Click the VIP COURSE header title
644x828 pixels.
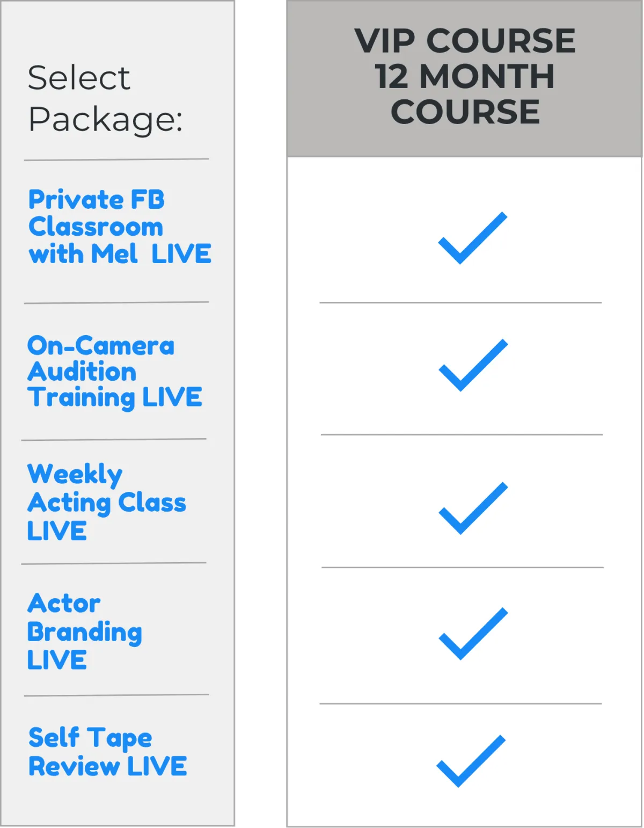point(465,41)
